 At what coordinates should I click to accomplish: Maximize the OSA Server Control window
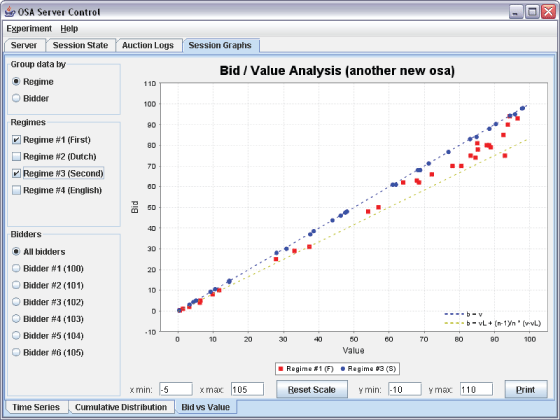[532, 12]
